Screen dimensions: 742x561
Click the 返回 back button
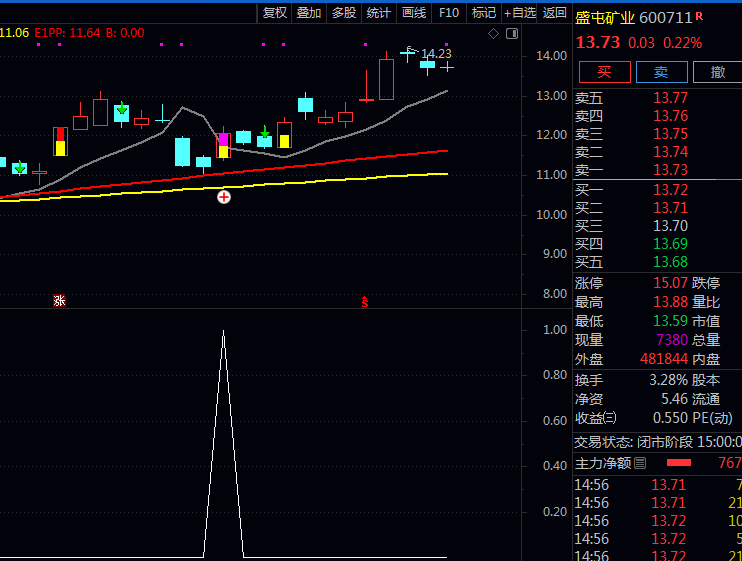pos(555,13)
